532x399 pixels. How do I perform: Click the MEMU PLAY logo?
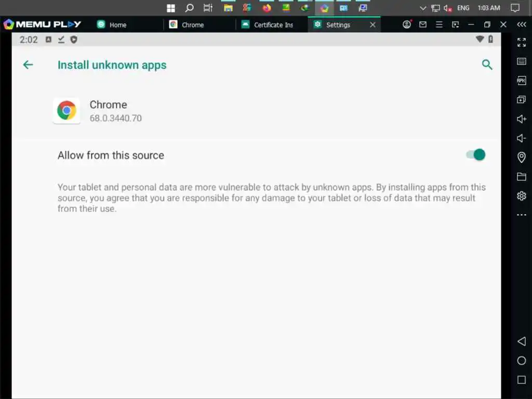[x=43, y=24]
